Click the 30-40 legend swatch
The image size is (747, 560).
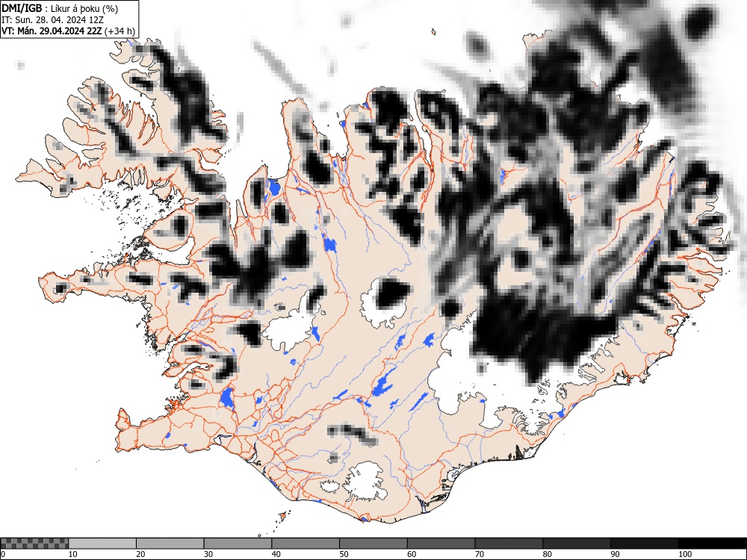238,544
